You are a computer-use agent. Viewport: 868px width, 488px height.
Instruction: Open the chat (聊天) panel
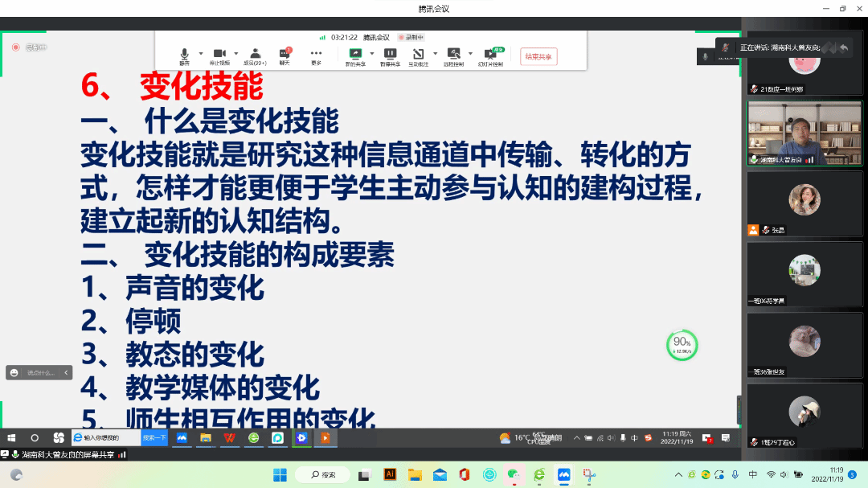tap(285, 56)
